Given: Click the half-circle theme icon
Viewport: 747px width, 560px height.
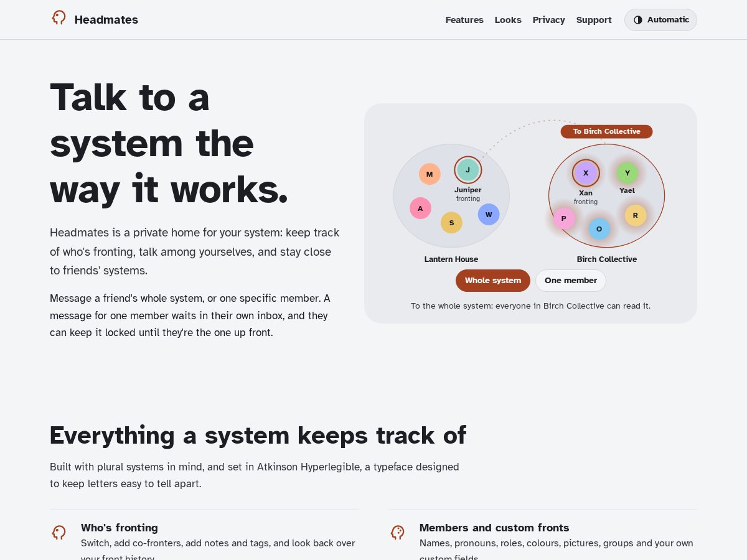Looking at the screenshot, I should pos(638,20).
